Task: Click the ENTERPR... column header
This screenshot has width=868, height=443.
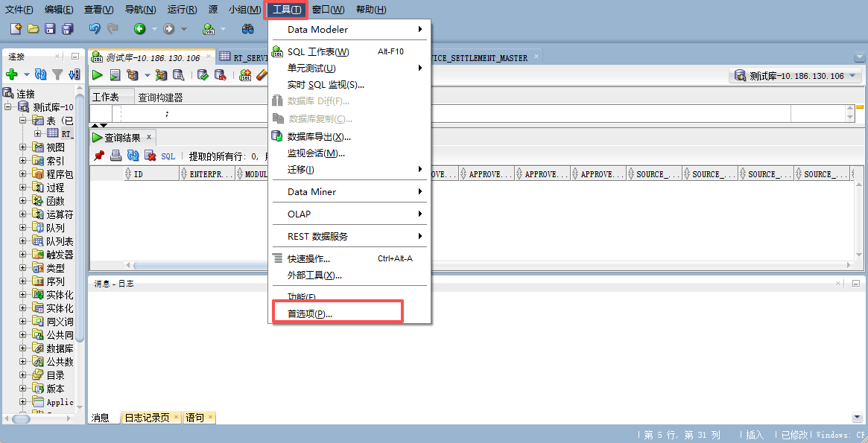Action: [208, 173]
